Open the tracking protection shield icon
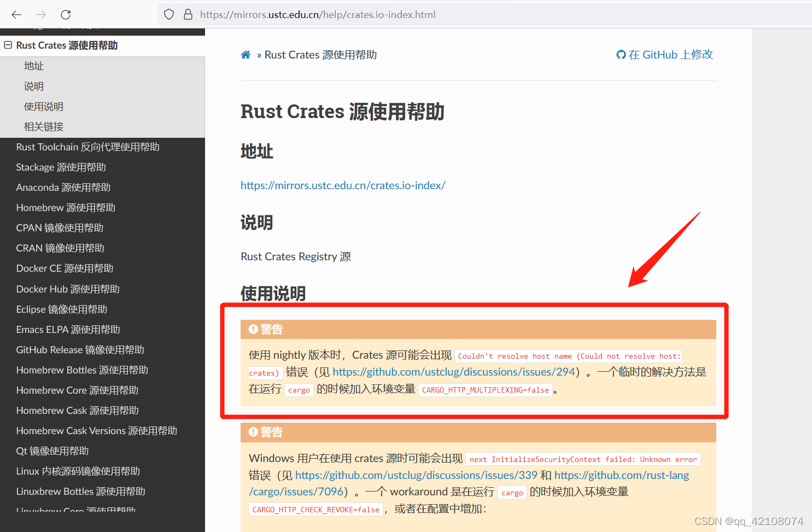 (168, 15)
